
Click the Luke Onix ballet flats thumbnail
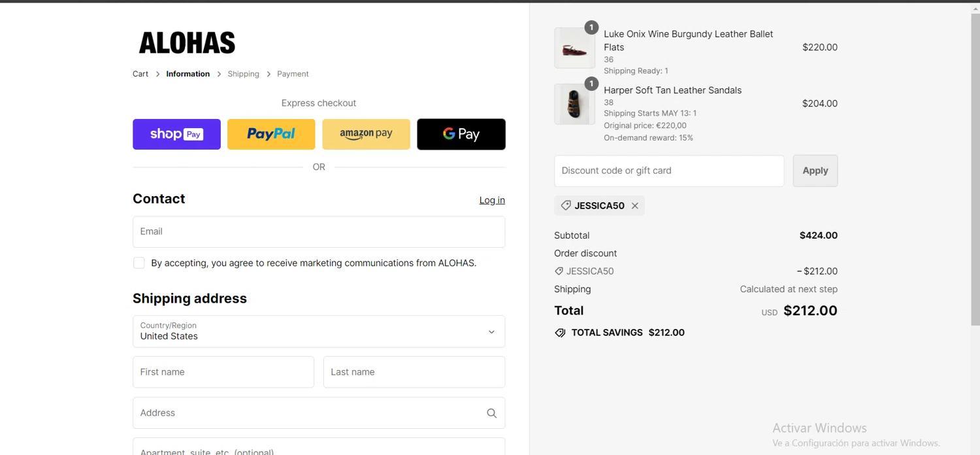[x=574, y=48]
